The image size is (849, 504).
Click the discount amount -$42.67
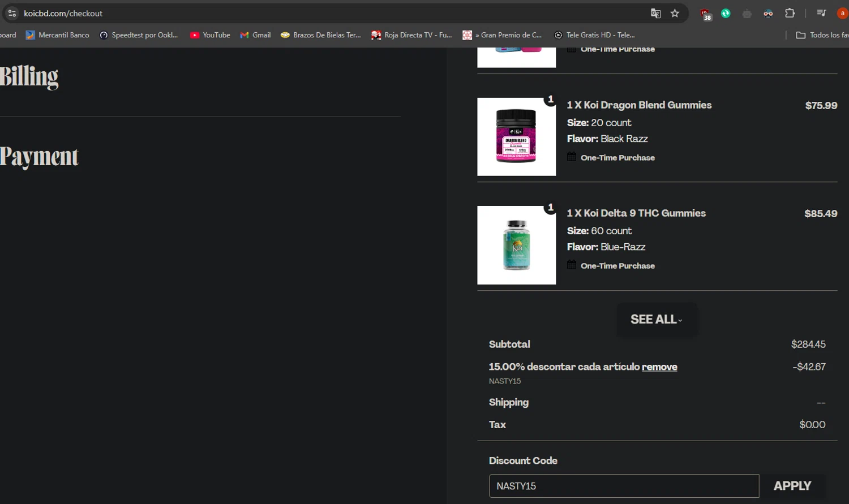pos(809,367)
